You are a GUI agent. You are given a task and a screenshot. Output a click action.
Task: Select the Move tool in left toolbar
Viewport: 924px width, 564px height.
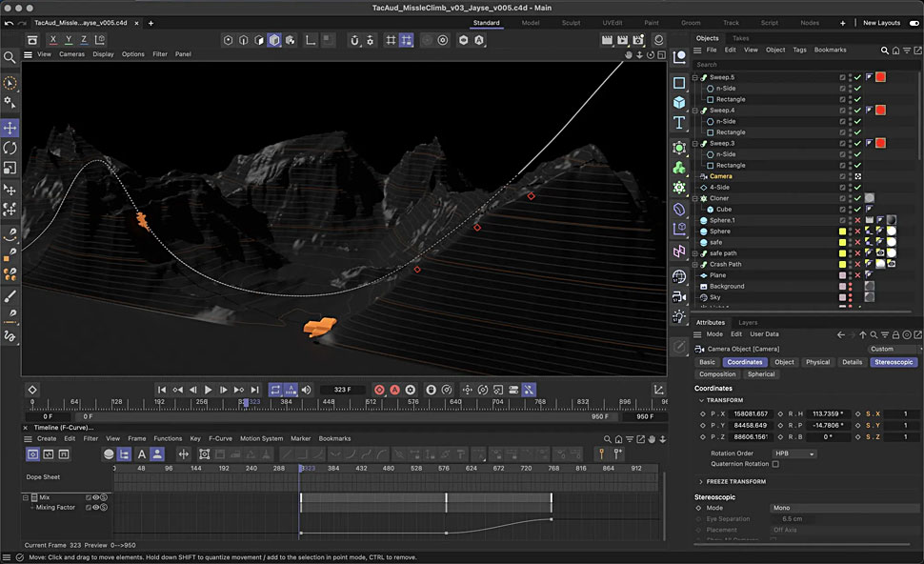click(x=10, y=128)
